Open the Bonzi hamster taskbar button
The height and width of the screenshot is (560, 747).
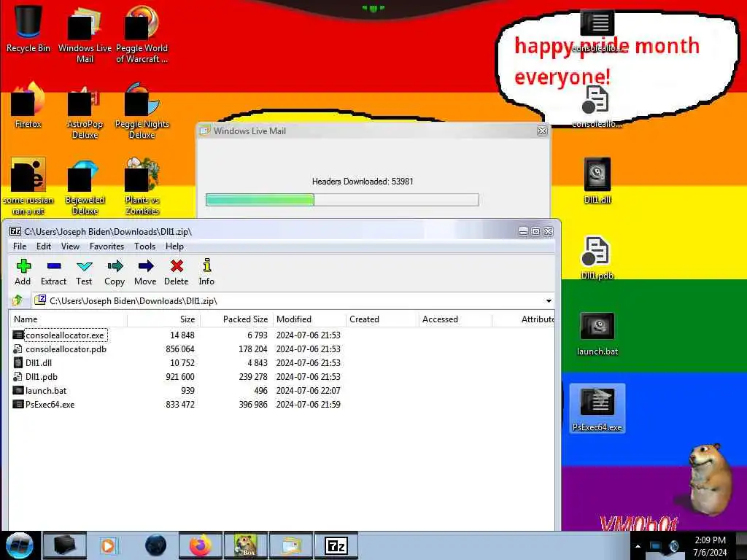click(246, 545)
